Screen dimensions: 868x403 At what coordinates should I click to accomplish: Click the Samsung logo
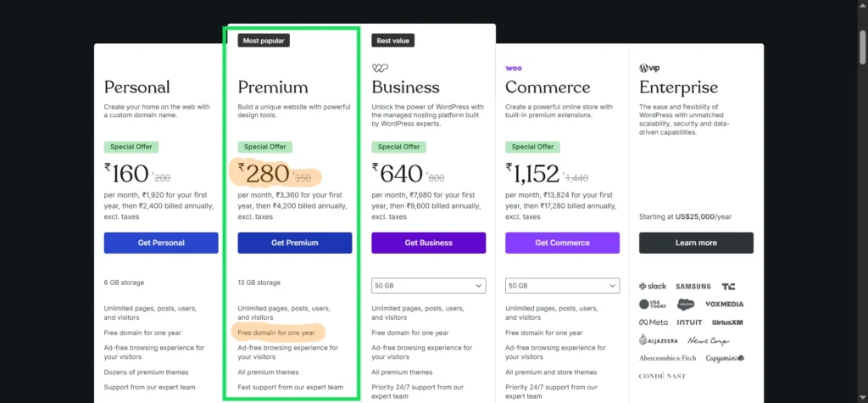[x=693, y=286]
